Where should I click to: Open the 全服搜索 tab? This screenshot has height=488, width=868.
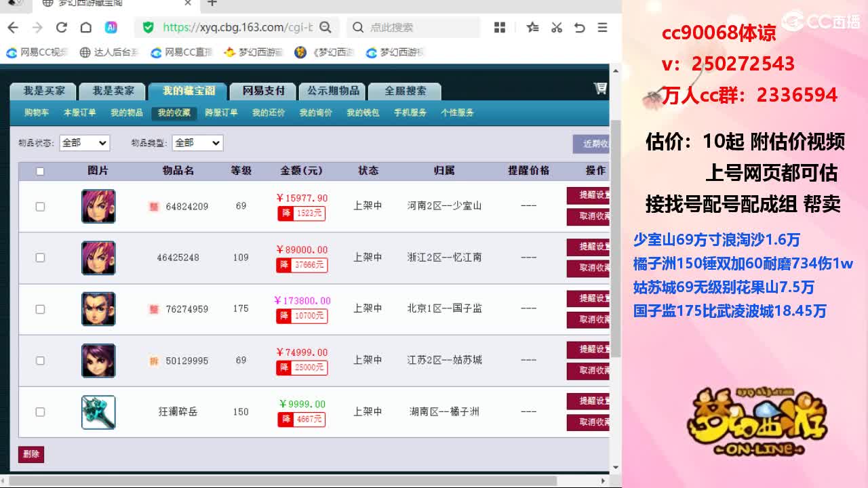pyautogui.click(x=406, y=91)
